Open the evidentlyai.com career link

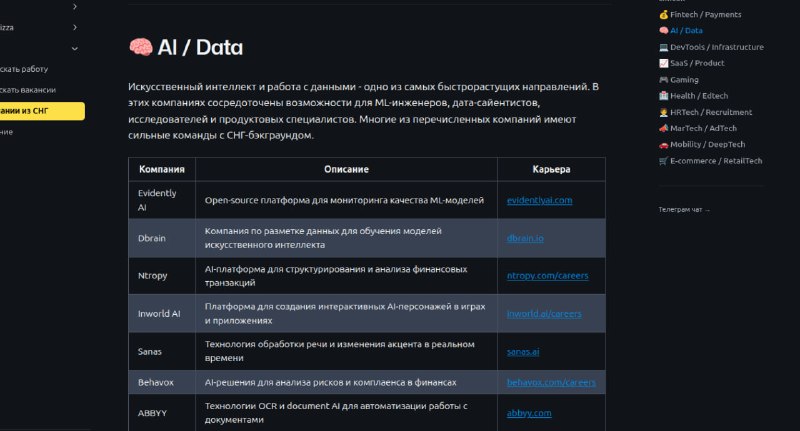click(x=539, y=200)
